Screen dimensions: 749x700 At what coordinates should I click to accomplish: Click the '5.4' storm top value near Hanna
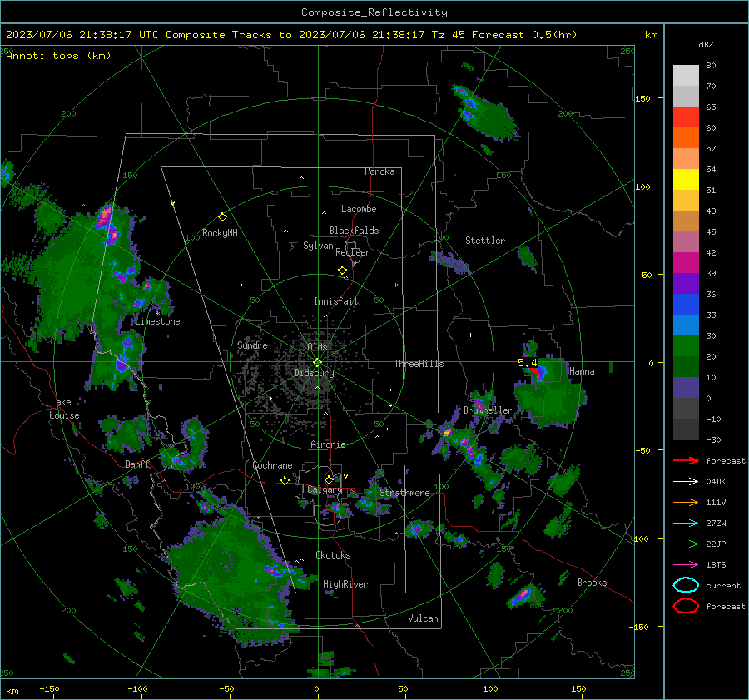tap(527, 363)
